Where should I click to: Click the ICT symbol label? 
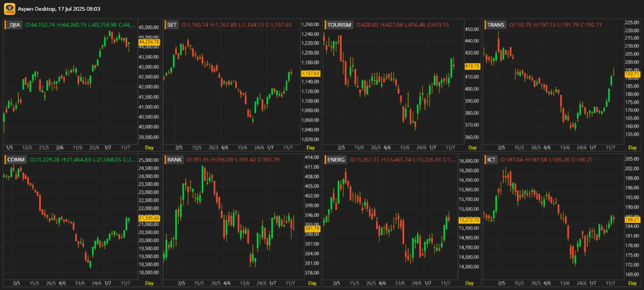coord(491,160)
